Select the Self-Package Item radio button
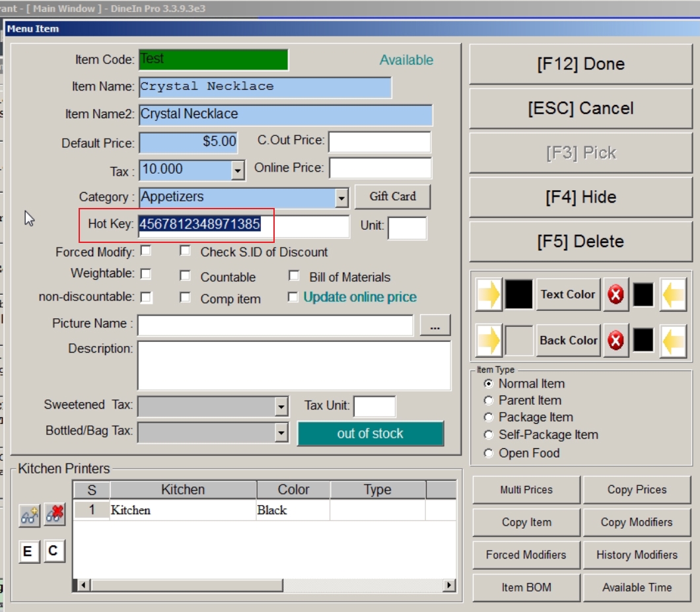The height and width of the screenshot is (612, 700). click(489, 435)
